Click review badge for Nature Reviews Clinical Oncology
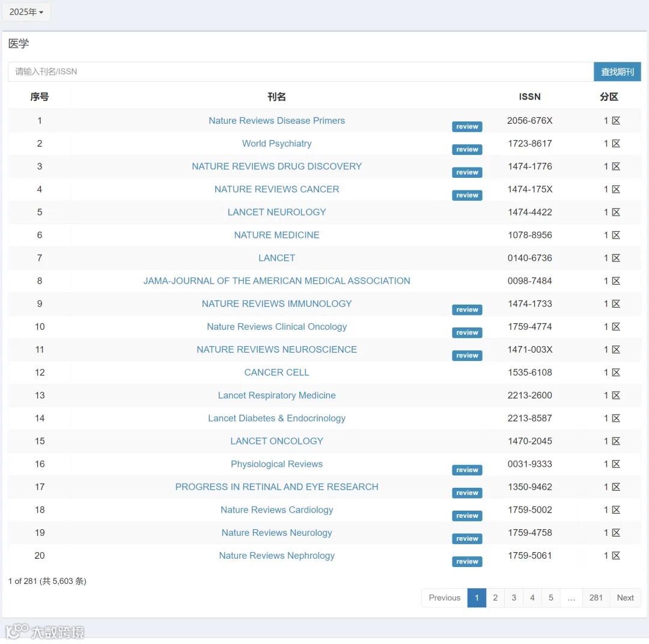 pos(467,333)
